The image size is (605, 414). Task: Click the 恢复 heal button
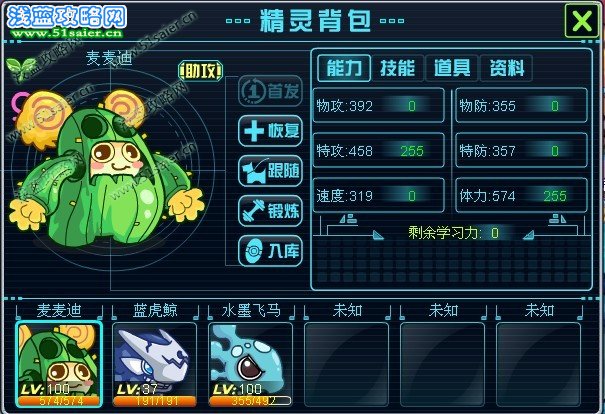270,131
